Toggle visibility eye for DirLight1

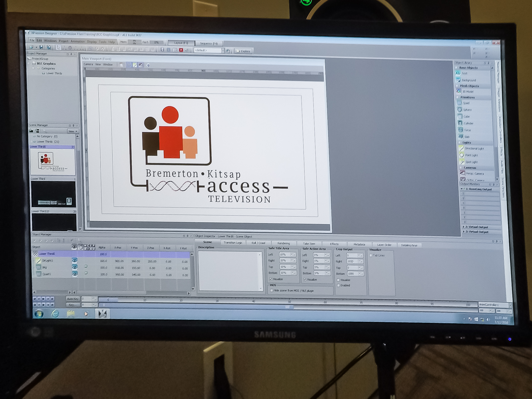click(74, 260)
